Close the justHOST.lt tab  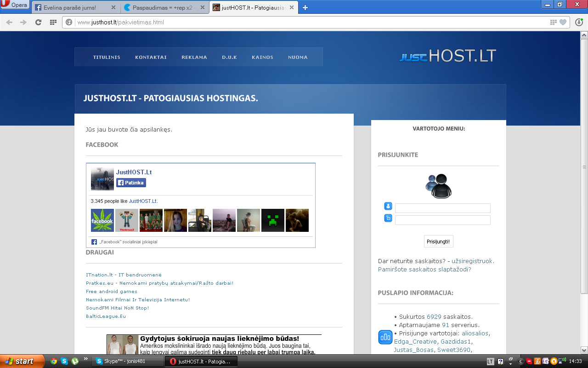point(292,8)
